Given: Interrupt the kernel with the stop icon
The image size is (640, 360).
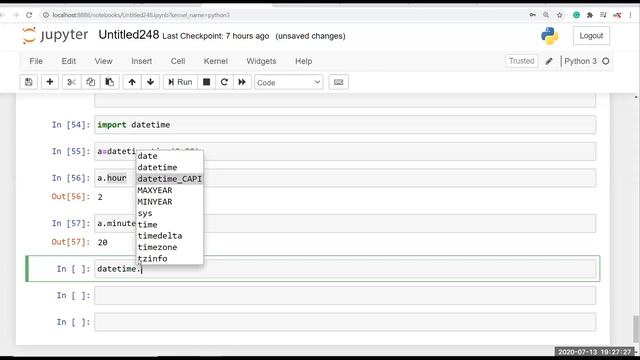Looking at the screenshot, I should click(x=207, y=82).
